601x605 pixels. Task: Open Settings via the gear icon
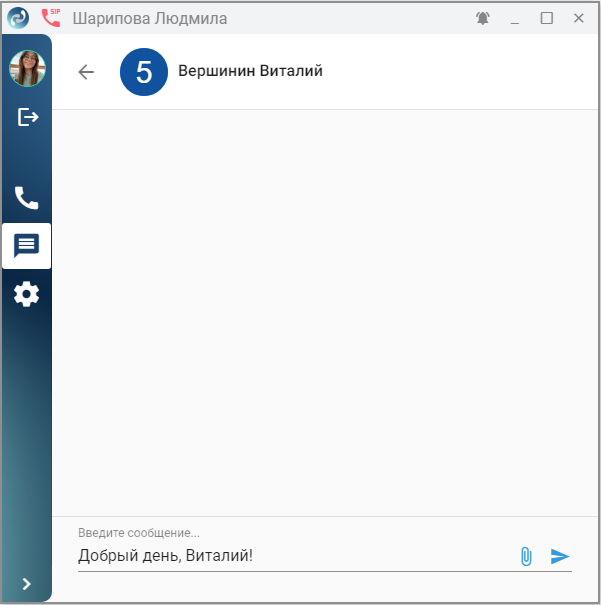pyautogui.click(x=27, y=294)
